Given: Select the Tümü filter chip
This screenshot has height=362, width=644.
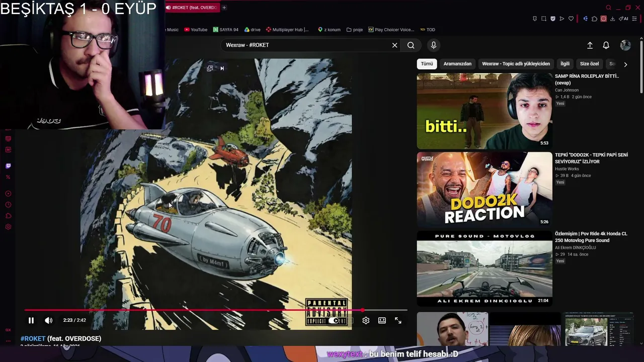Looking at the screenshot, I should pyautogui.click(x=427, y=64).
